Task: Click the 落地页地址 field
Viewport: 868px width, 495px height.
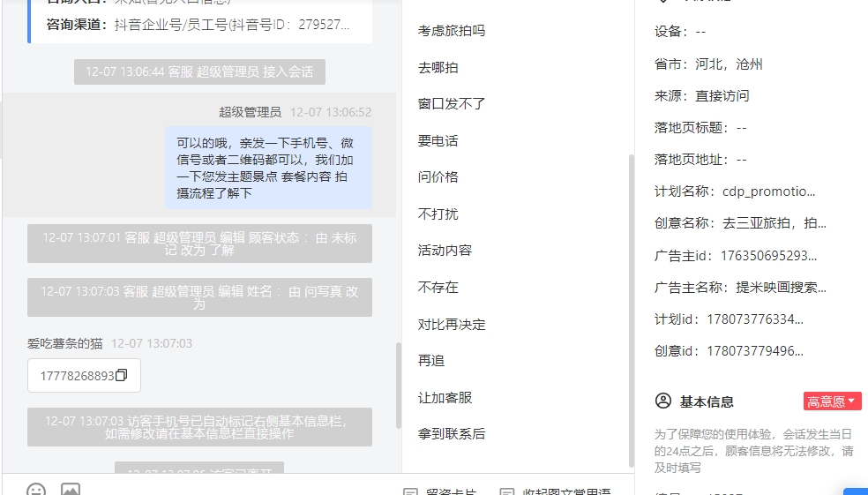Action: click(700, 160)
